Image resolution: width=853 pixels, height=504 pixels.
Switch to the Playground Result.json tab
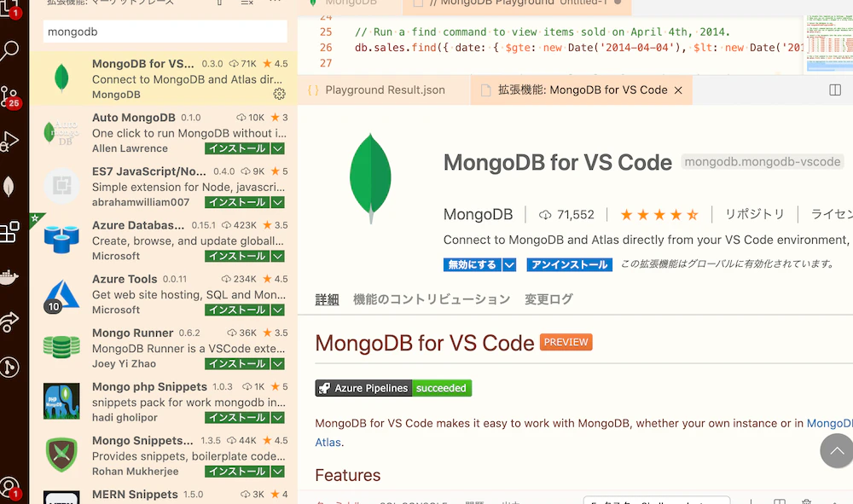coord(384,90)
